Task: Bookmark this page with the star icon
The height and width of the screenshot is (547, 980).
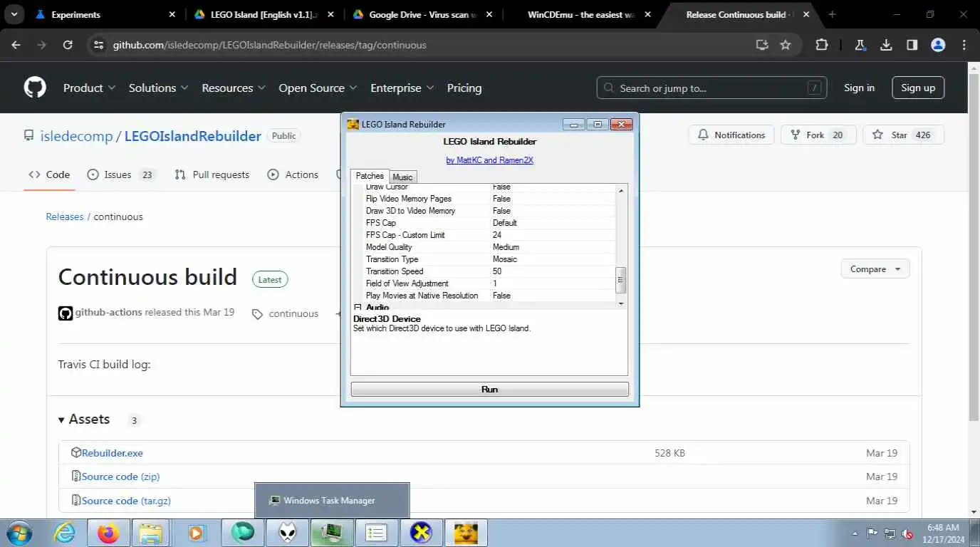Action: click(786, 44)
